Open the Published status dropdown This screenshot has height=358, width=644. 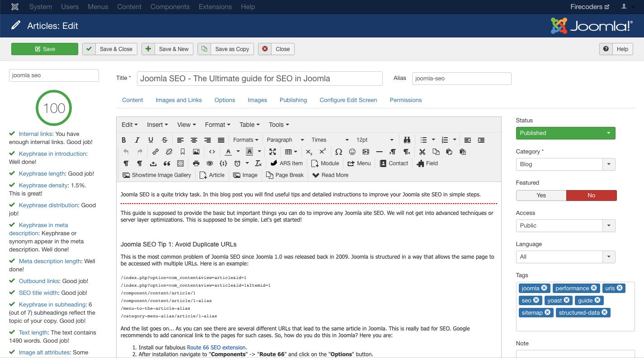tap(566, 133)
